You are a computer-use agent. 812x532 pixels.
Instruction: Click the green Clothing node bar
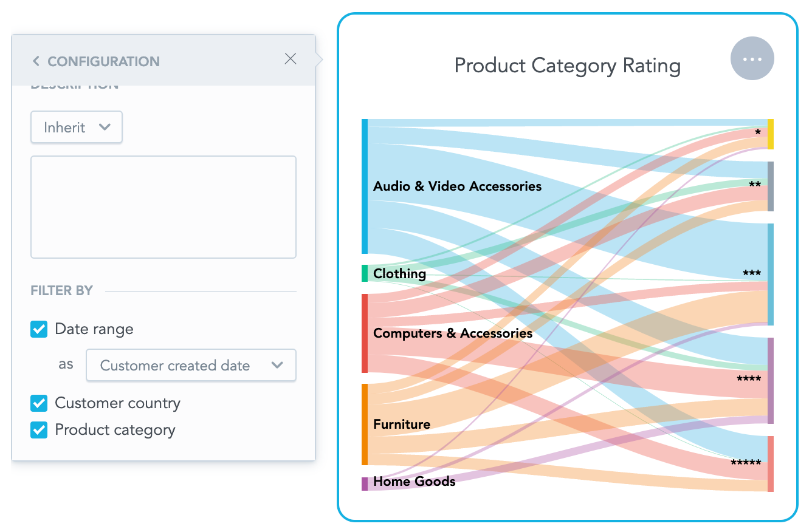365,273
